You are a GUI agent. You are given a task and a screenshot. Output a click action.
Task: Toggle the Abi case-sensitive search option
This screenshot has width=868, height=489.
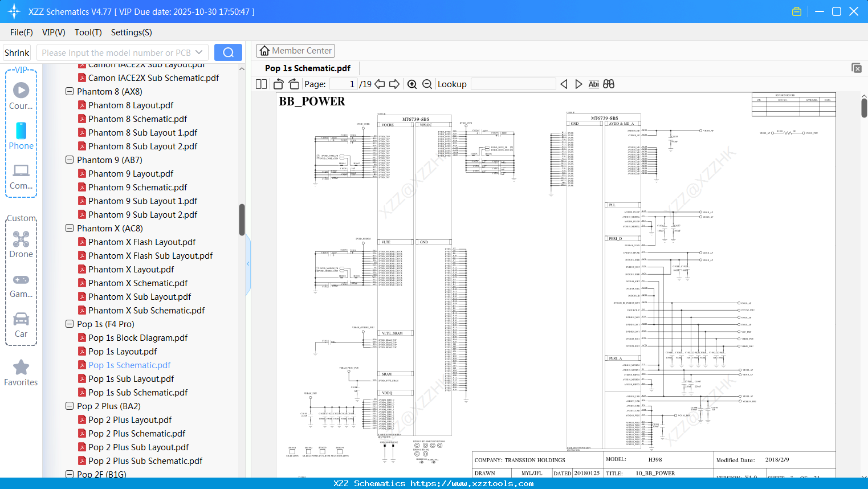(x=594, y=84)
